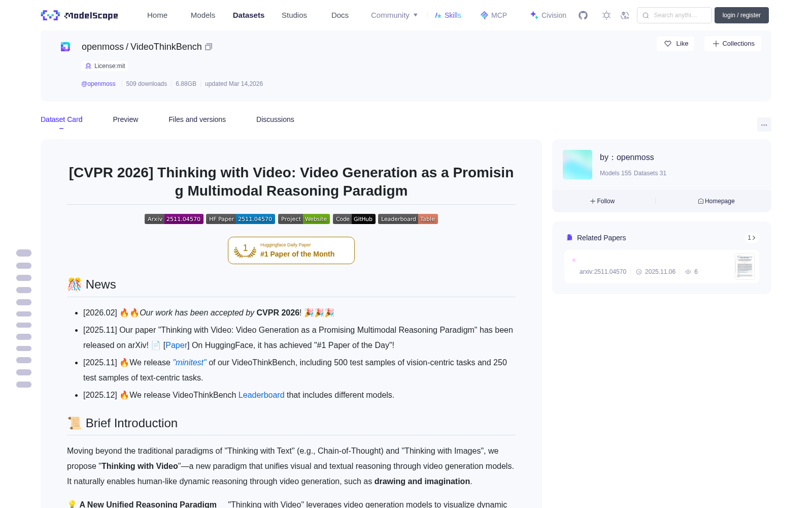This screenshot has width=812, height=508.
Task: Click the Models 155 count
Action: (616, 173)
